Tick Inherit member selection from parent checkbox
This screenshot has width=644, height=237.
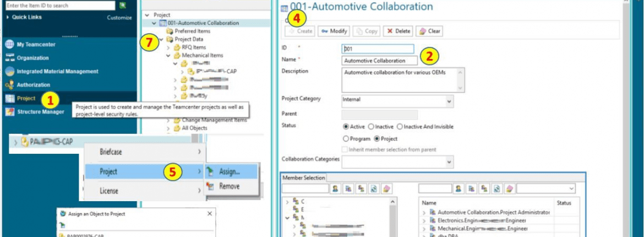(x=346, y=150)
